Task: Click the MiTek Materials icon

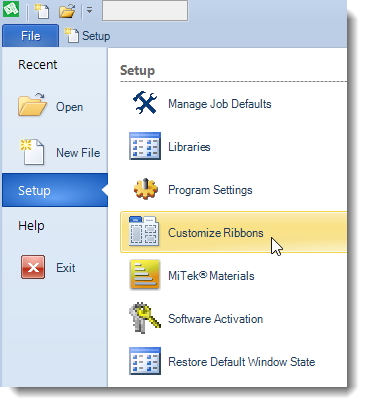Action: (145, 274)
